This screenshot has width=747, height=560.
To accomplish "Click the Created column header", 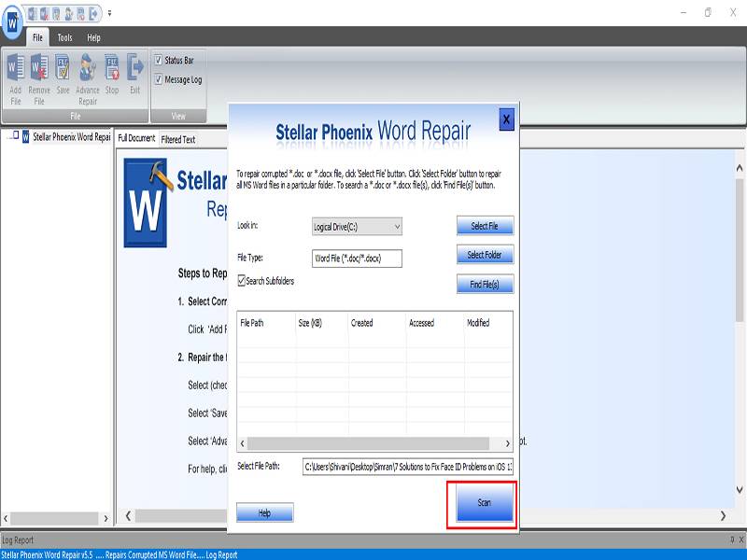I will coord(377,323).
